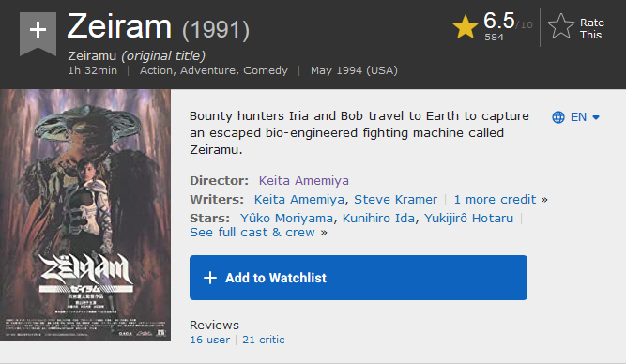The image size is (626, 364).
Task: Expand the EN language dropdown arrow
Action: (596, 117)
